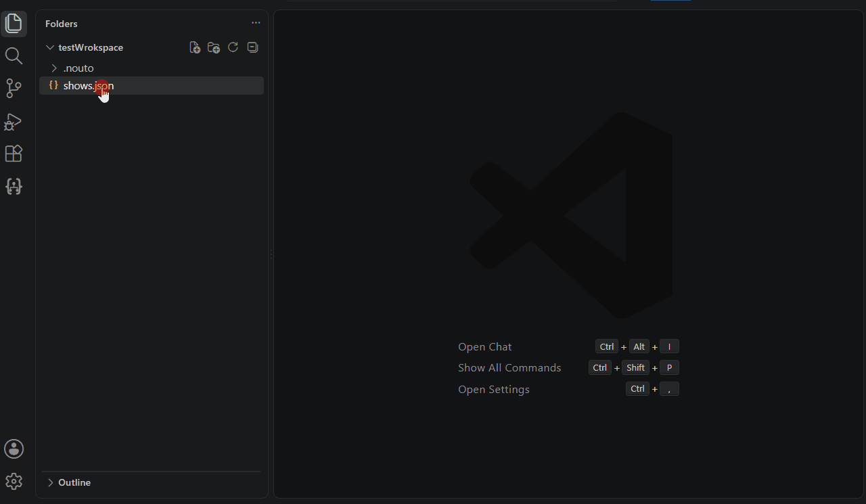Viewport: 866px width, 504px height.
Task: Click the Shift key badge
Action: pyautogui.click(x=635, y=367)
